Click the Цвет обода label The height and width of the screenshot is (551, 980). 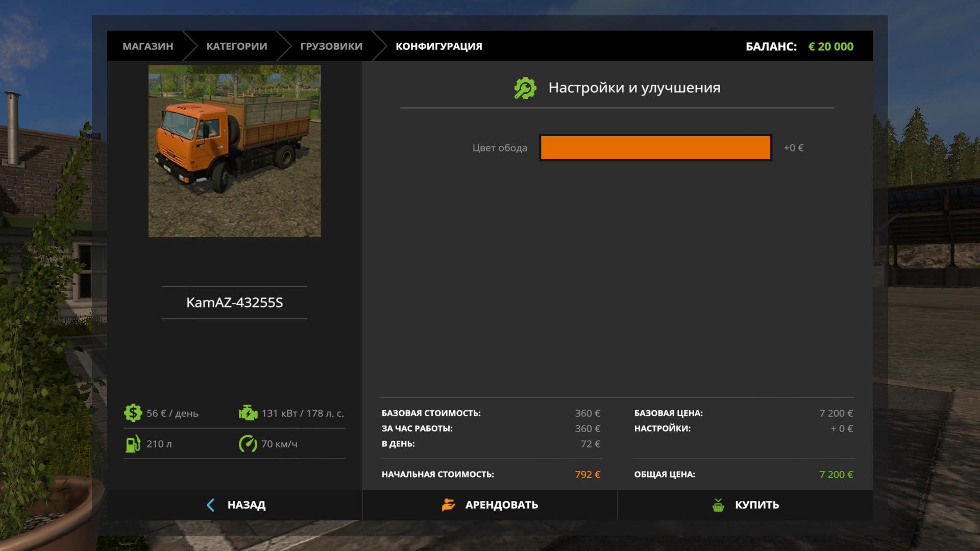point(499,148)
